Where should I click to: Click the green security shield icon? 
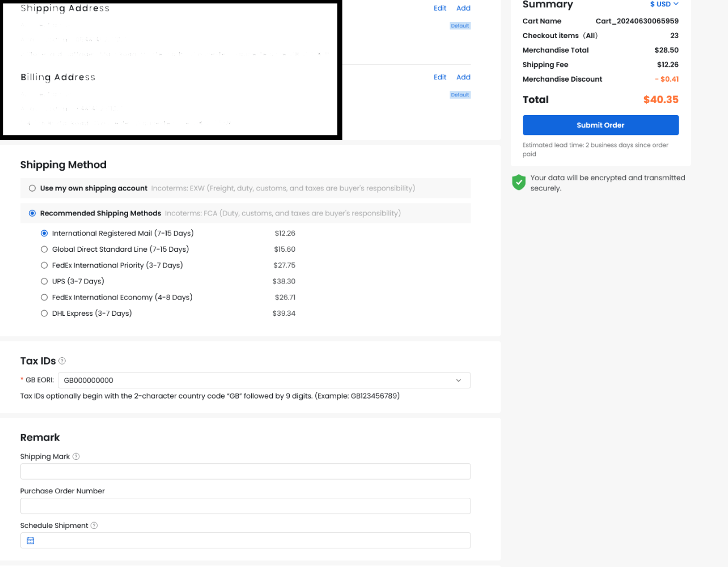coord(518,183)
